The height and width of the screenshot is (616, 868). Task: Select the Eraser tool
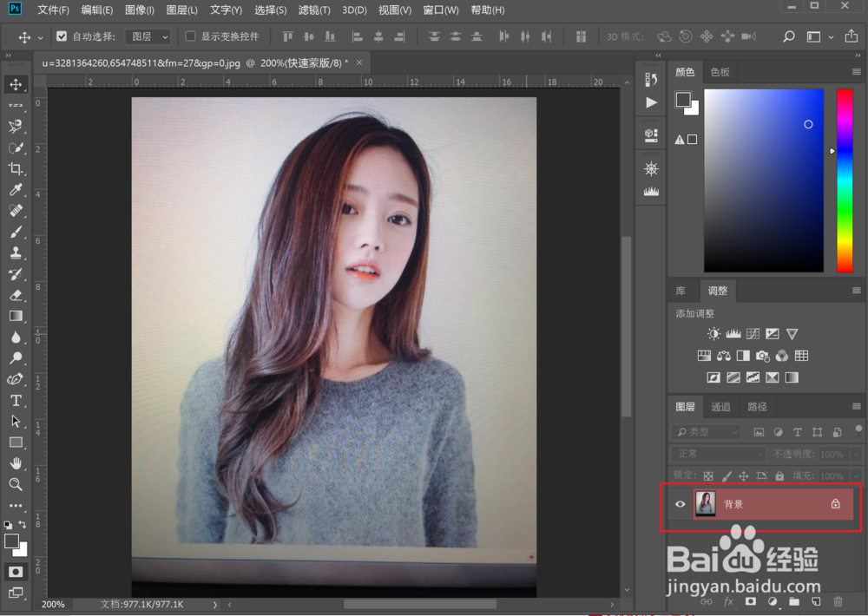(16, 295)
